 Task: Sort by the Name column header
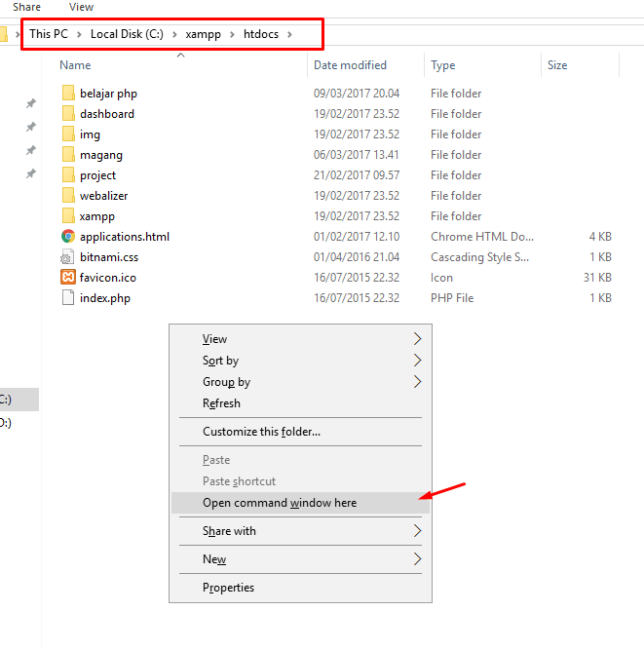[75, 65]
